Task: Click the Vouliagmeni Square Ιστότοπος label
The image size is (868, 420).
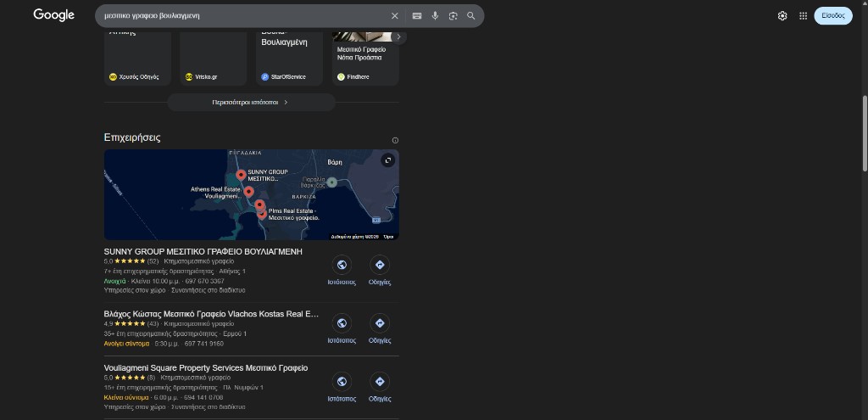Action: (342, 399)
